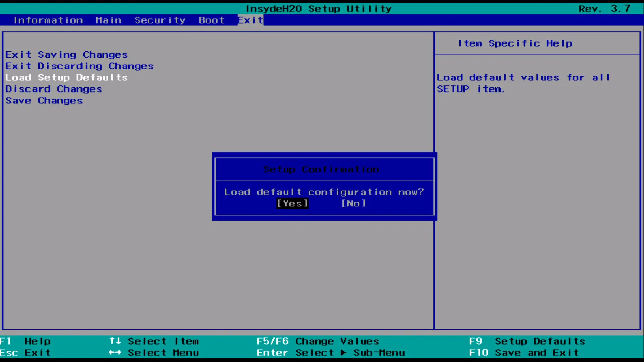This screenshot has width=644, height=362.
Task: Select Load Setup Defaults option
Action: pos(66,77)
